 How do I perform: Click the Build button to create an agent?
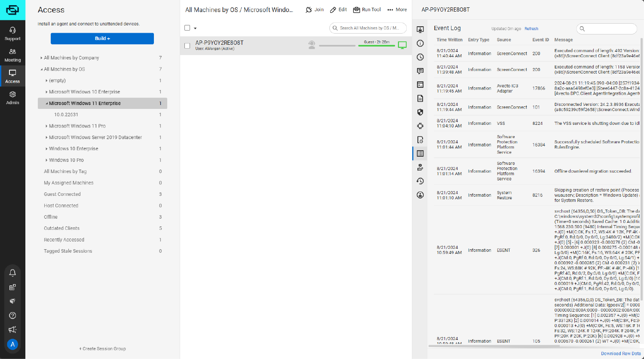(102, 38)
